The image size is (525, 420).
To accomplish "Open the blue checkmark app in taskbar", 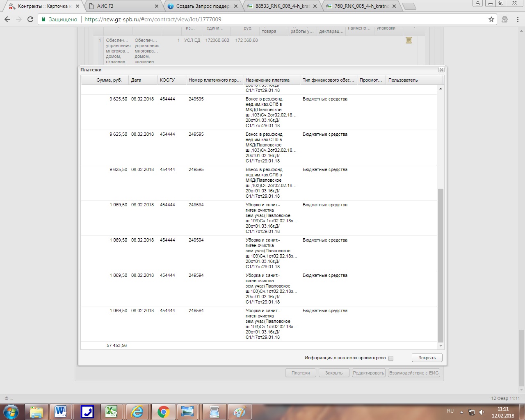I will pos(87,411).
